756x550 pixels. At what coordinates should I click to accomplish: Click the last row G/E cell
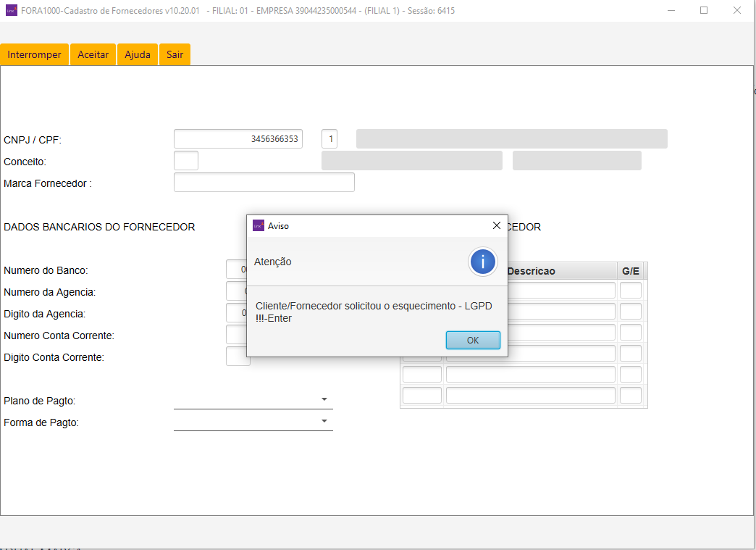point(631,395)
